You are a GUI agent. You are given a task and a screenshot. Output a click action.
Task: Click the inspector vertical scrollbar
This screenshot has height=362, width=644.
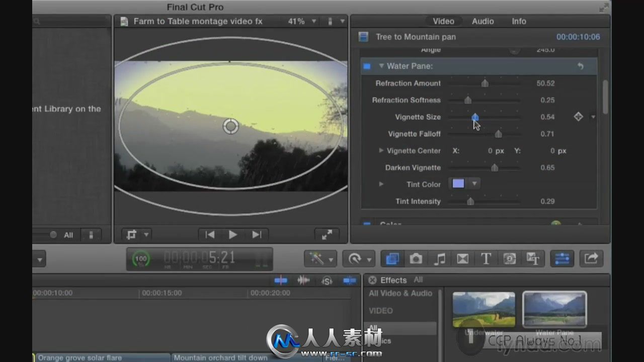pyautogui.click(x=605, y=97)
